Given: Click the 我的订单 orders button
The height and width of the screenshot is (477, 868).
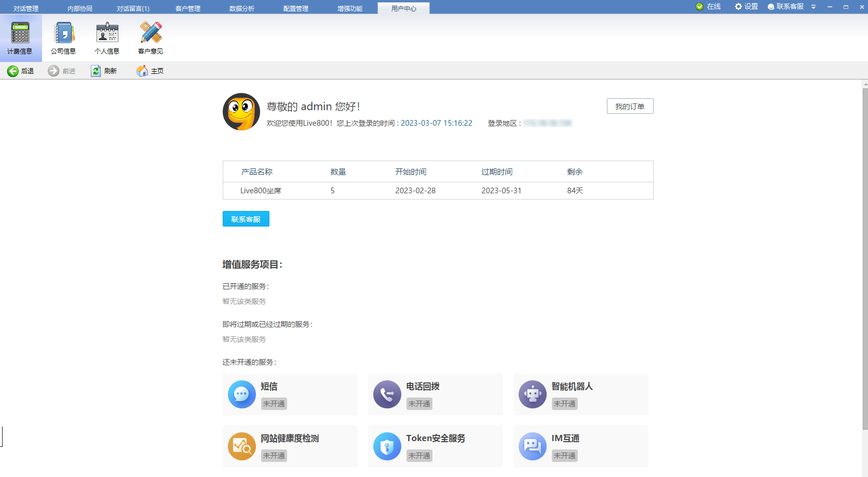Looking at the screenshot, I should [630, 106].
